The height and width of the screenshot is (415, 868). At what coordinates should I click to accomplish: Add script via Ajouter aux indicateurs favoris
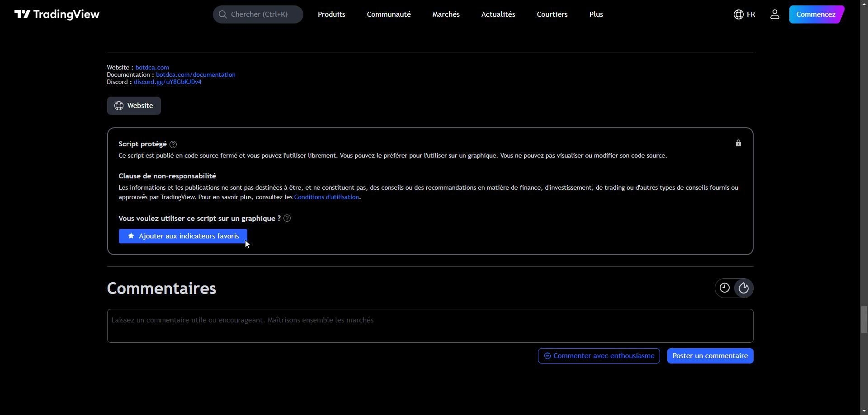click(183, 236)
